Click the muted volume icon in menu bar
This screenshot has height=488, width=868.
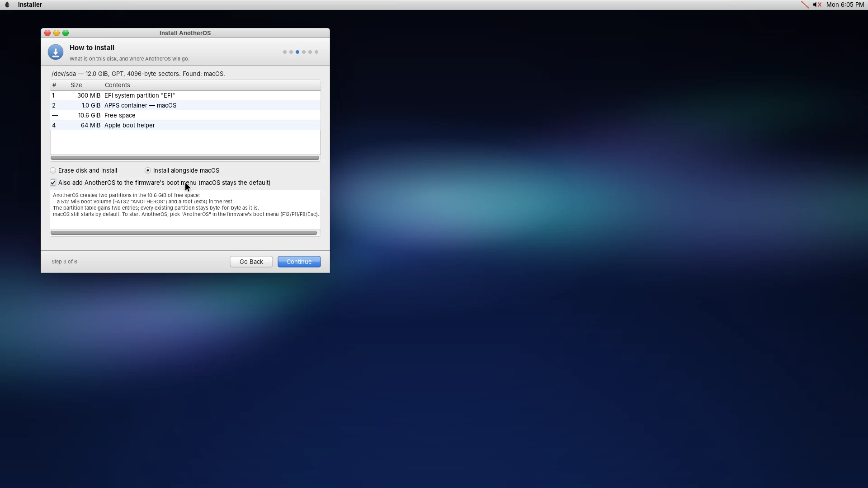[x=817, y=5]
